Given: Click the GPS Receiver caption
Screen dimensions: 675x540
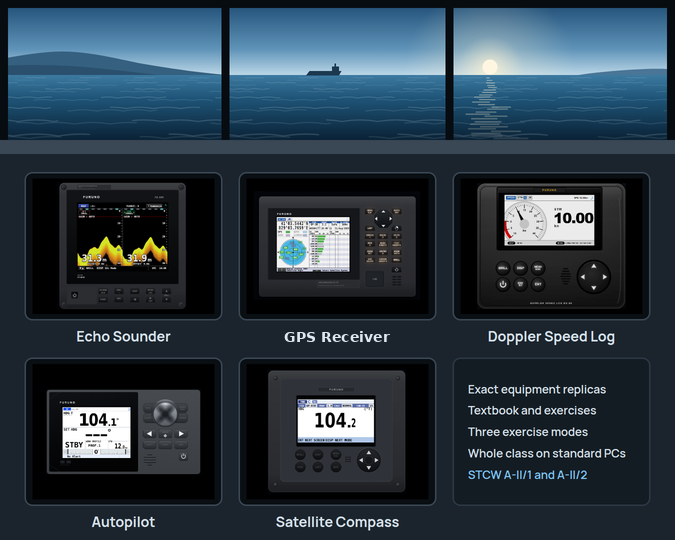Looking at the screenshot, I should (337, 337).
